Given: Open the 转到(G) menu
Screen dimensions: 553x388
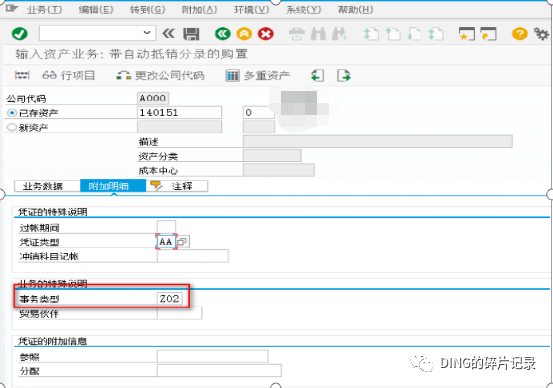Looking at the screenshot, I should click(x=147, y=10).
